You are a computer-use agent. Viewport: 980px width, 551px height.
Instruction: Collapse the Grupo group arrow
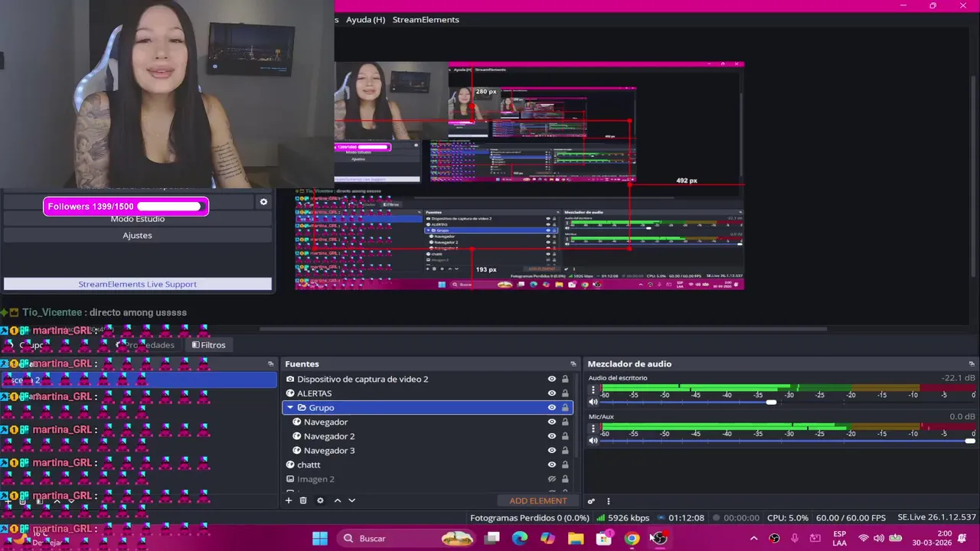(290, 408)
